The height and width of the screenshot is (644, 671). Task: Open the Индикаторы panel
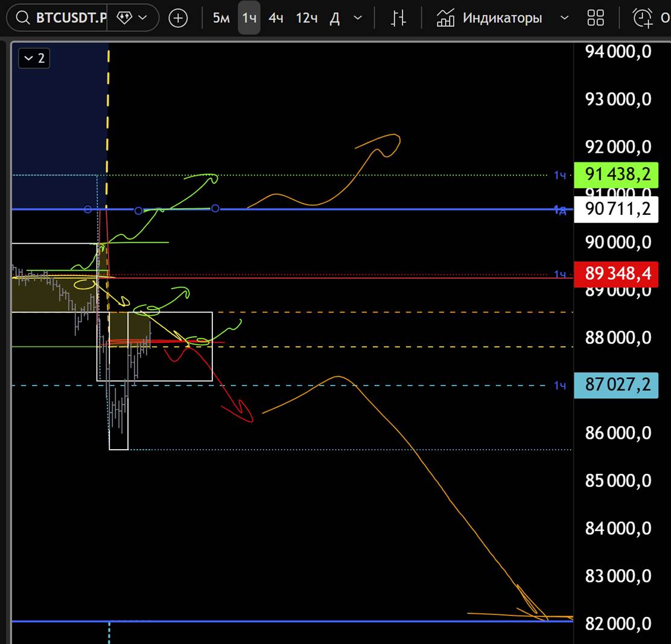click(489, 18)
